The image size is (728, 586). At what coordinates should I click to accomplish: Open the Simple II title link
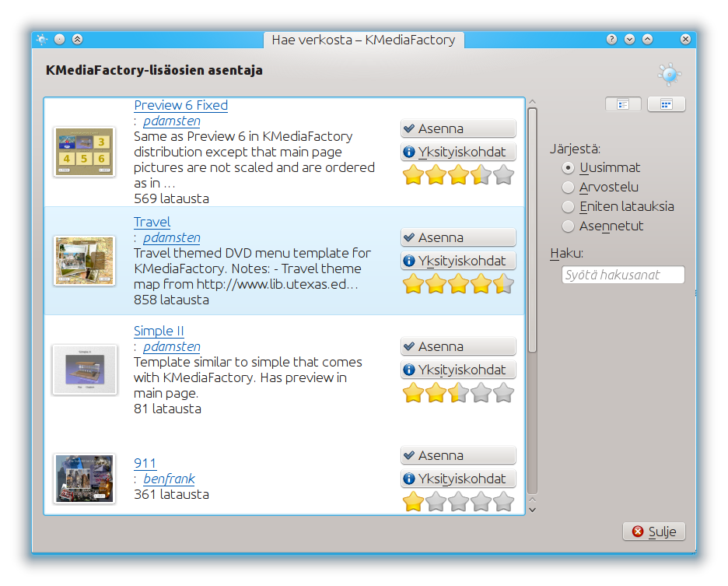[159, 331]
